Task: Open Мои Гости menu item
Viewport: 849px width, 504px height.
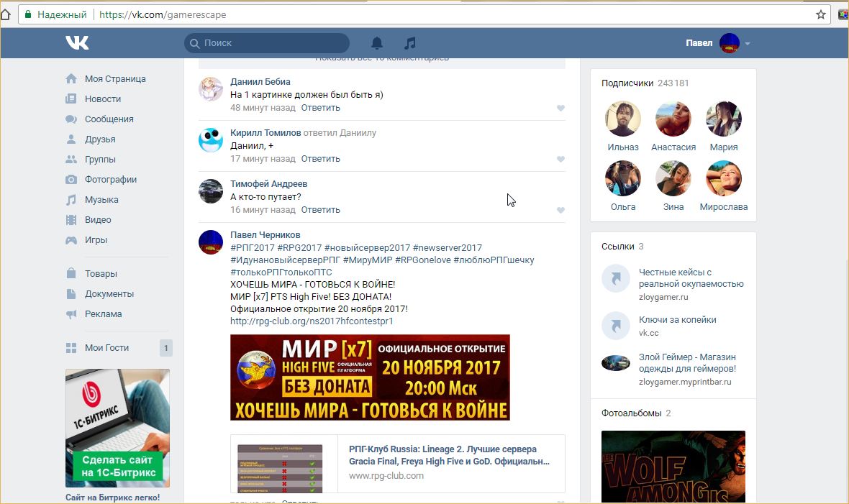Action: pyautogui.click(x=106, y=347)
